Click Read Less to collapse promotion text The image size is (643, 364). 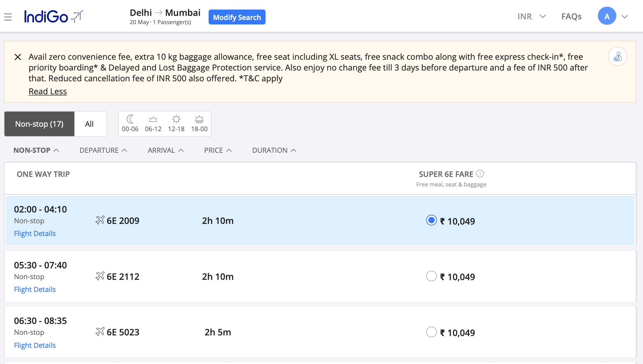tap(48, 91)
